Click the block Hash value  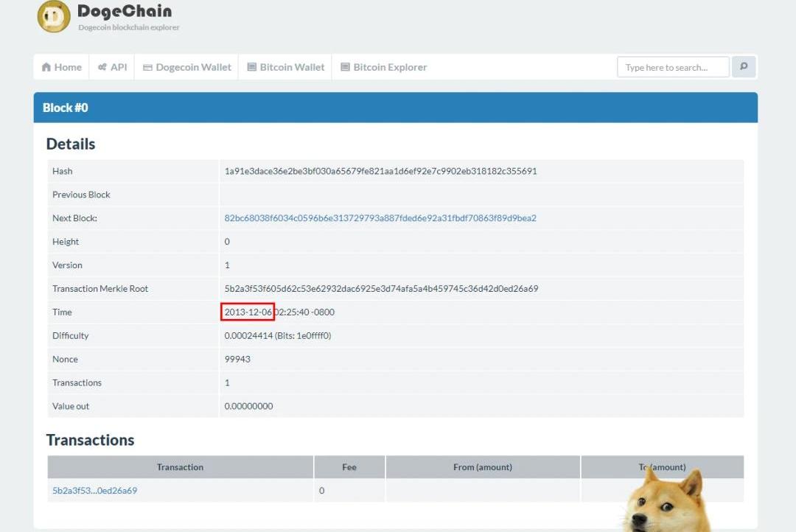click(380, 171)
